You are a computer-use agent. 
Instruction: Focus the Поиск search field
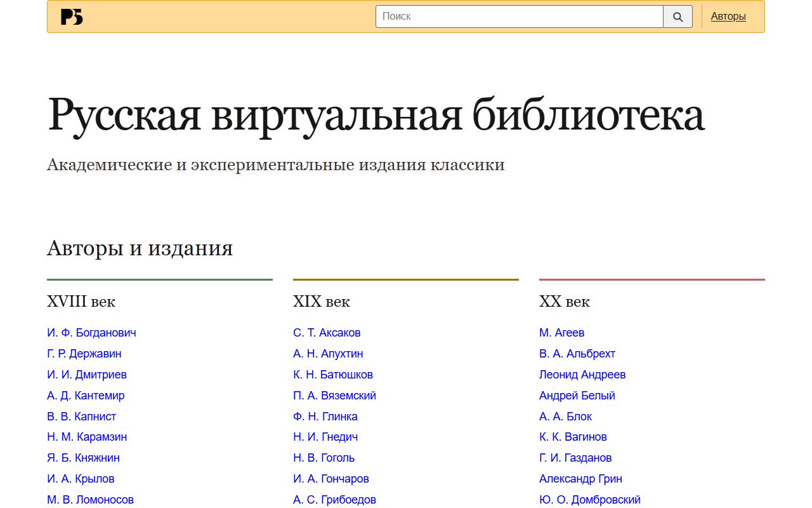click(x=520, y=17)
